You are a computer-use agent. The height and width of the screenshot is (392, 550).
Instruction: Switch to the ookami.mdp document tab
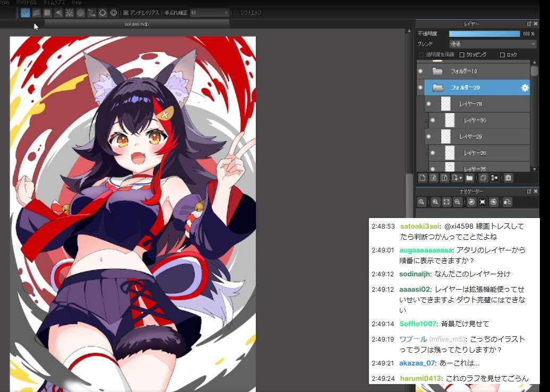[137, 24]
